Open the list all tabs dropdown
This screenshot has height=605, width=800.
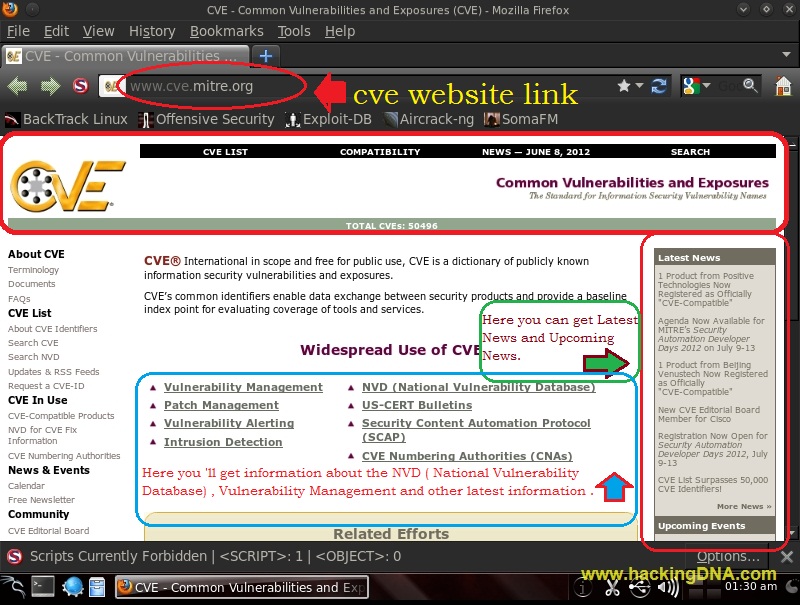(x=786, y=54)
